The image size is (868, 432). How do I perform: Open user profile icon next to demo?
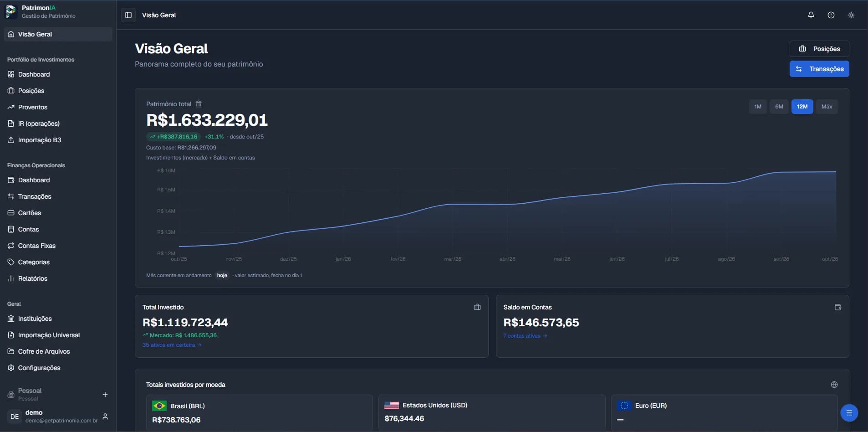[x=105, y=417]
